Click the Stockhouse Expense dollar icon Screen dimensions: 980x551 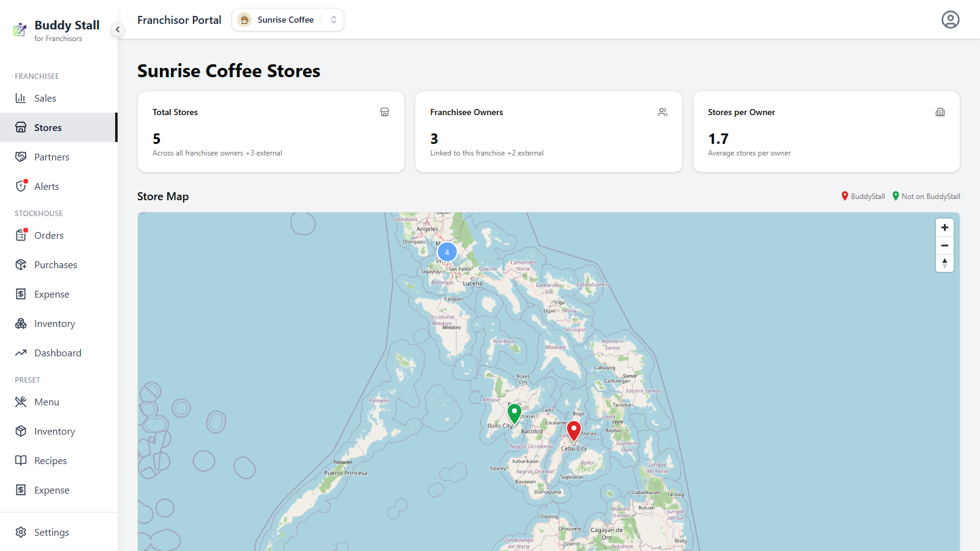point(21,294)
